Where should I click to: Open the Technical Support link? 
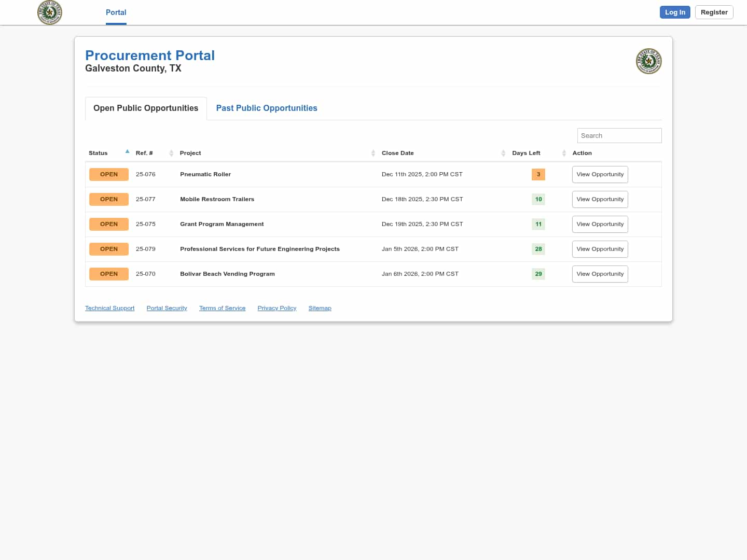click(109, 308)
